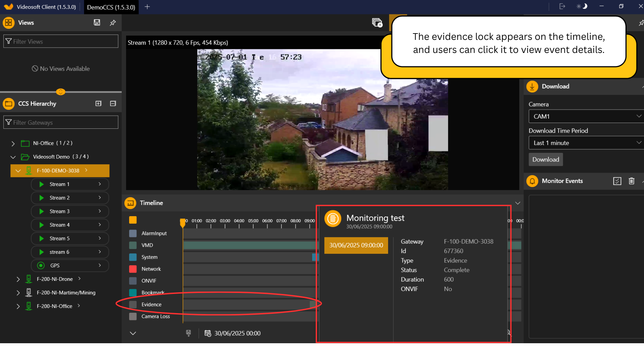Click collapse all in CCS Hierarchy
The height and width of the screenshot is (362, 644).
click(113, 104)
